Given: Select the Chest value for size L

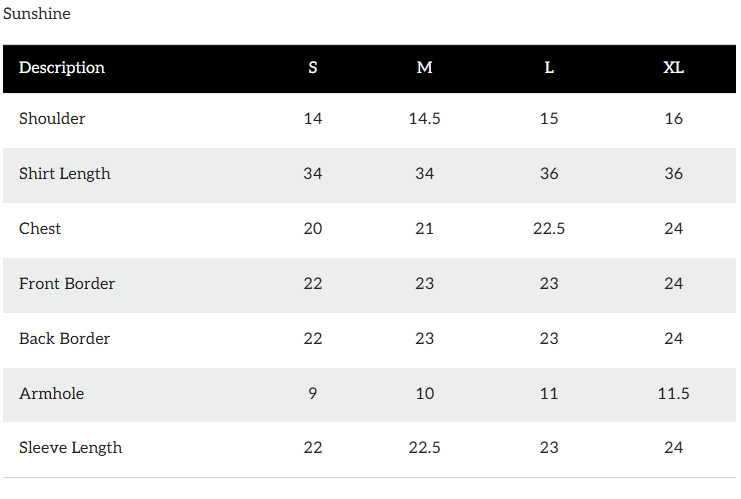Looking at the screenshot, I should [549, 229].
